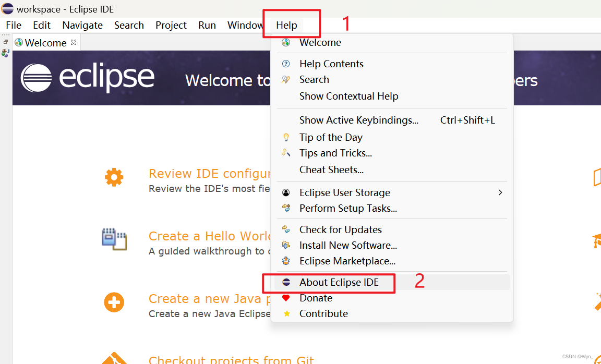Open the Navigate menu

point(82,25)
